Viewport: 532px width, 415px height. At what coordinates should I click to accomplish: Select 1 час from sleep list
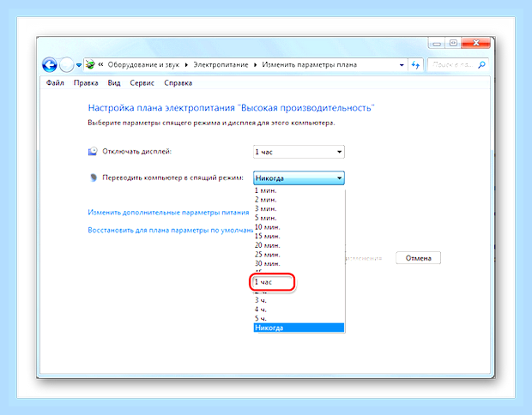[x=299, y=282]
